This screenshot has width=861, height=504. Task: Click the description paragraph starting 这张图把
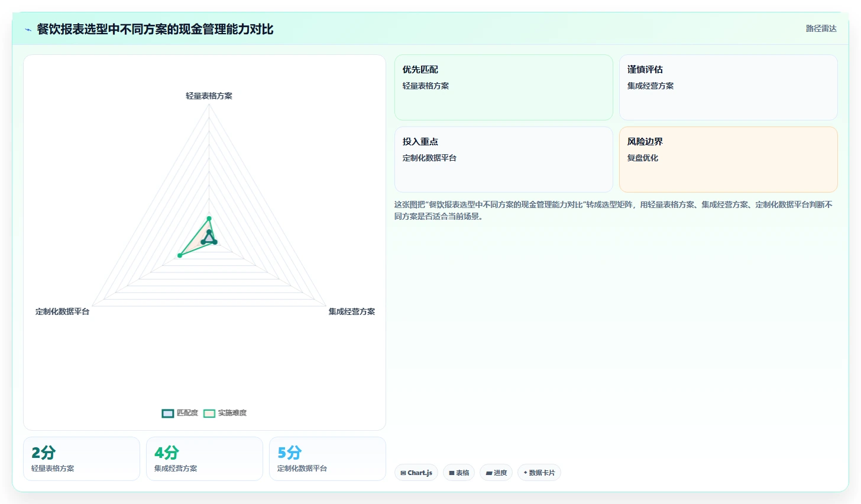(x=613, y=210)
